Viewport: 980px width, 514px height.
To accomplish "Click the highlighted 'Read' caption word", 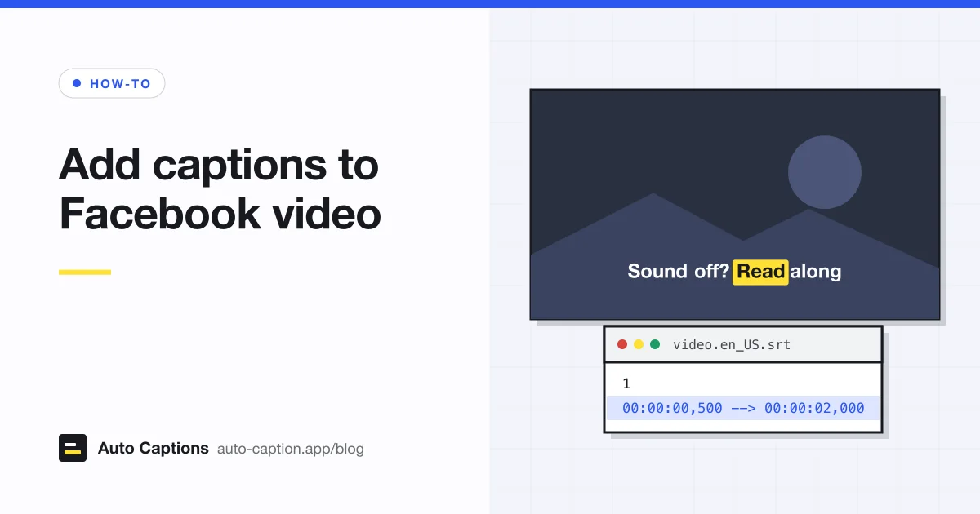I will click(x=760, y=271).
